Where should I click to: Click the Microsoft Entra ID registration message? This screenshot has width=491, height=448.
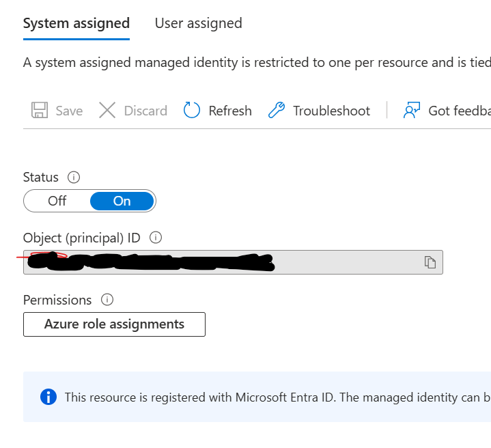click(277, 397)
